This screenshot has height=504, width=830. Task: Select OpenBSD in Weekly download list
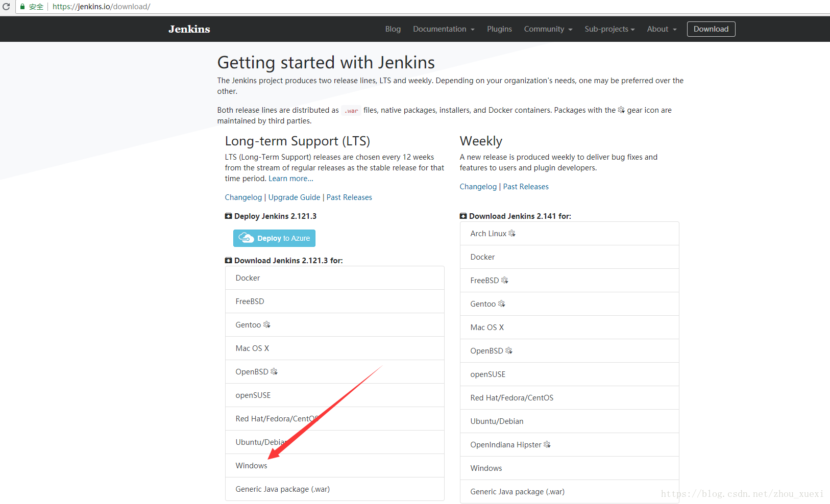[x=570, y=351]
